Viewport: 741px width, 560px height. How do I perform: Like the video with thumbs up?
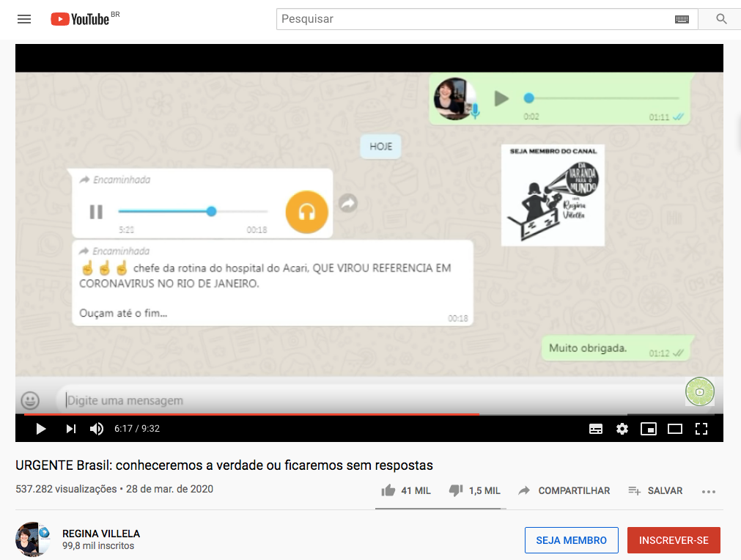pos(388,490)
